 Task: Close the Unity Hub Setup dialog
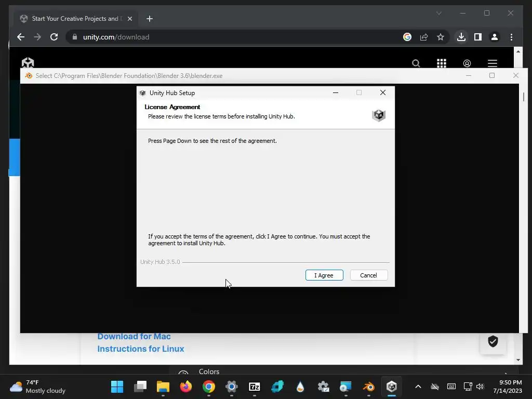click(383, 92)
